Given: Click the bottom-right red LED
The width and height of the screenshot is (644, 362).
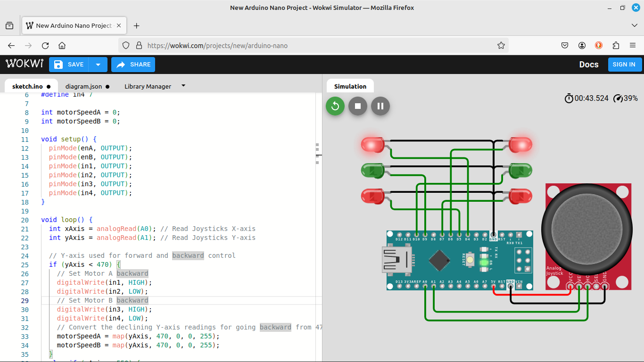Looking at the screenshot, I should point(520,196).
